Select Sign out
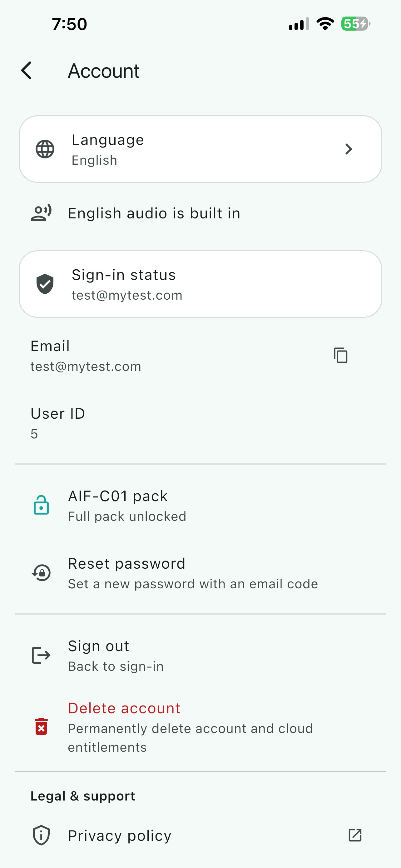The image size is (401, 868). [x=200, y=656]
